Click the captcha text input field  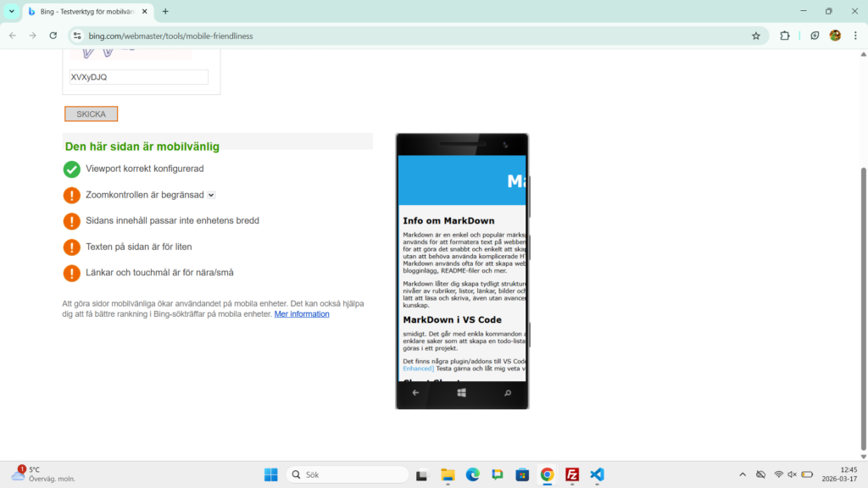point(139,77)
